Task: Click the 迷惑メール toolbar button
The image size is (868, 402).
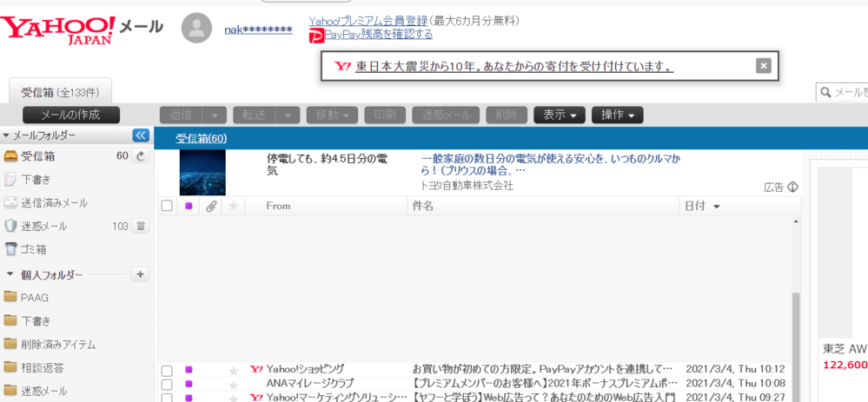Action: click(447, 115)
